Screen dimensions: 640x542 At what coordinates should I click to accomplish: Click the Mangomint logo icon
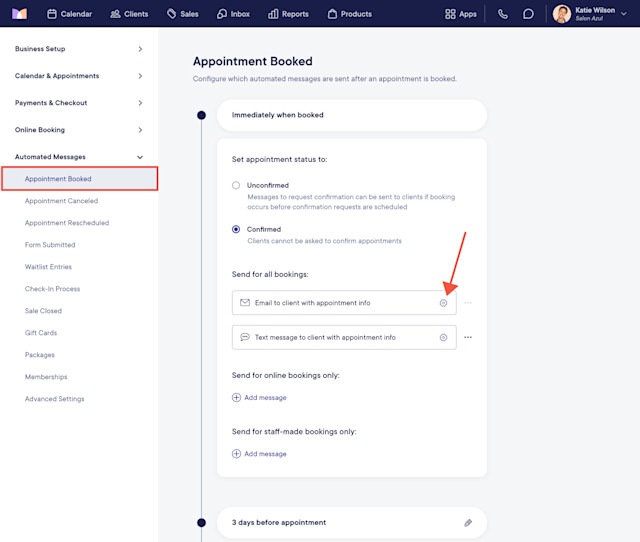tap(19, 14)
